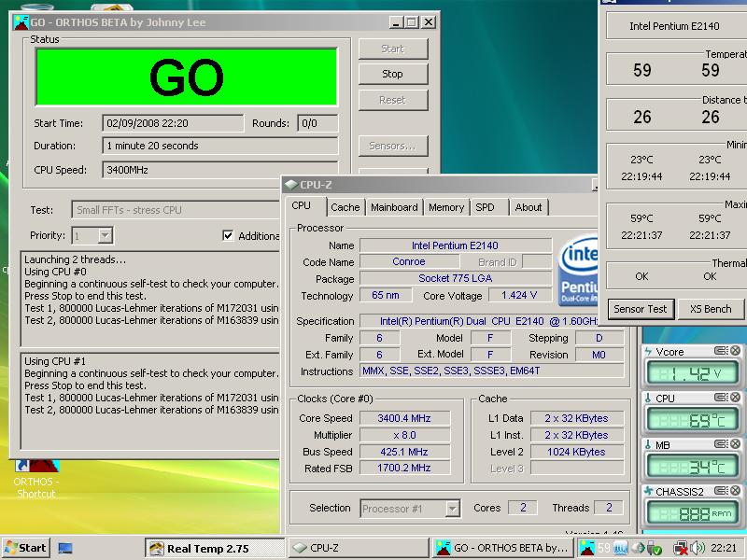The height and width of the screenshot is (560, 747).
Task: Click the Bus Speed value 425.1 MHz
Action: 404,452
